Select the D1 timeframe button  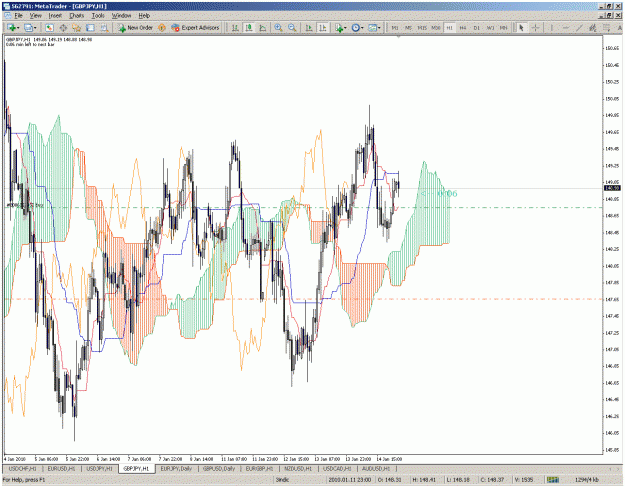pos(477,28)
